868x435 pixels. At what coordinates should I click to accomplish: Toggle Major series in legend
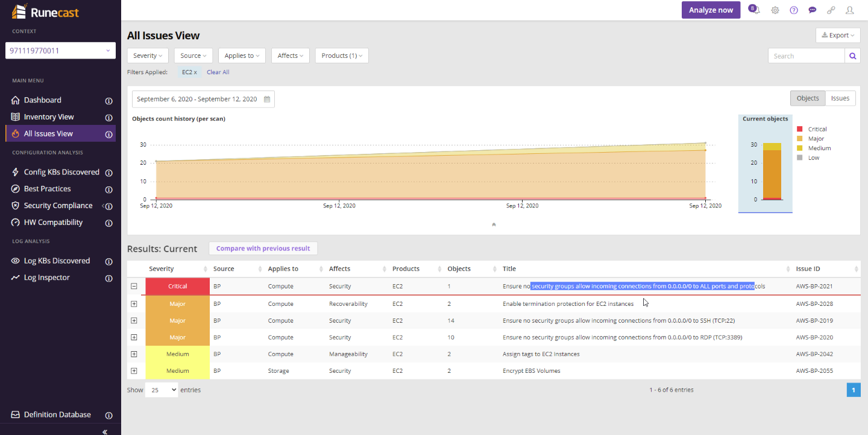(811, 139)
